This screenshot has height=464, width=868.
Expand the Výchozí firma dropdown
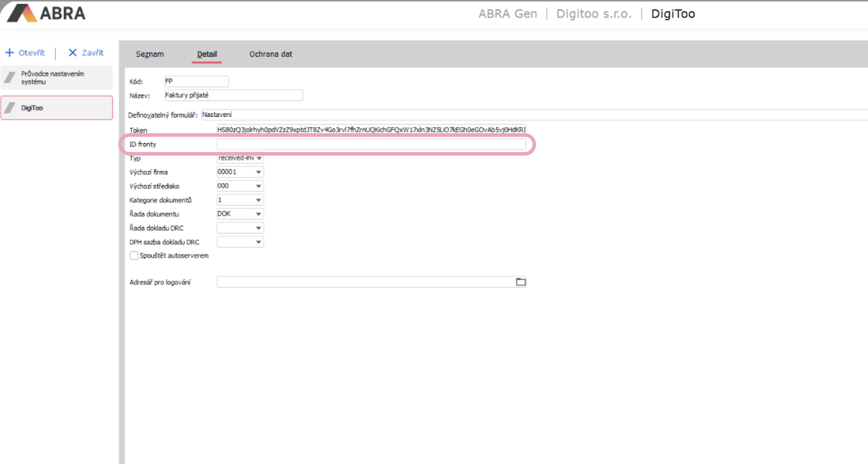258,172
